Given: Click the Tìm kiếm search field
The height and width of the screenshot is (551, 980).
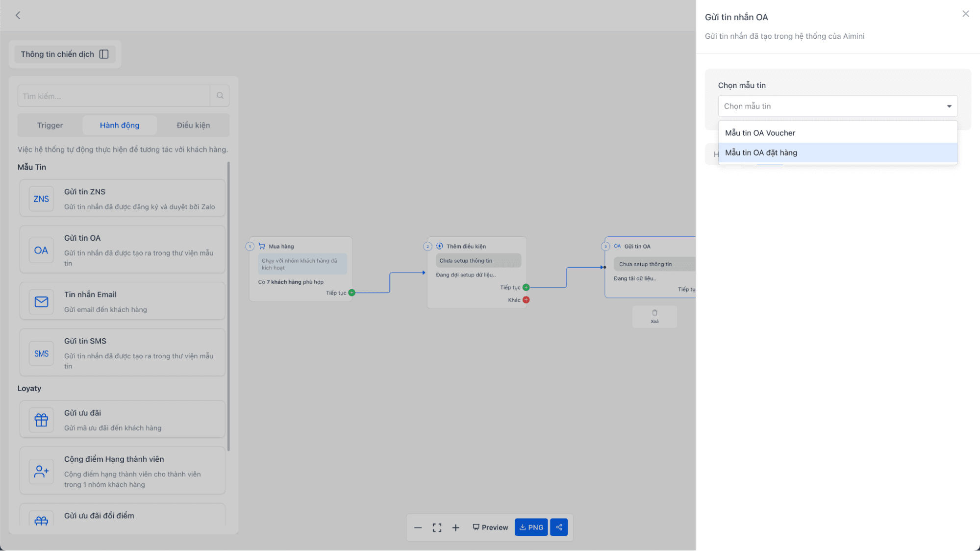Looking at the screenshot, I should pos(114,96).
